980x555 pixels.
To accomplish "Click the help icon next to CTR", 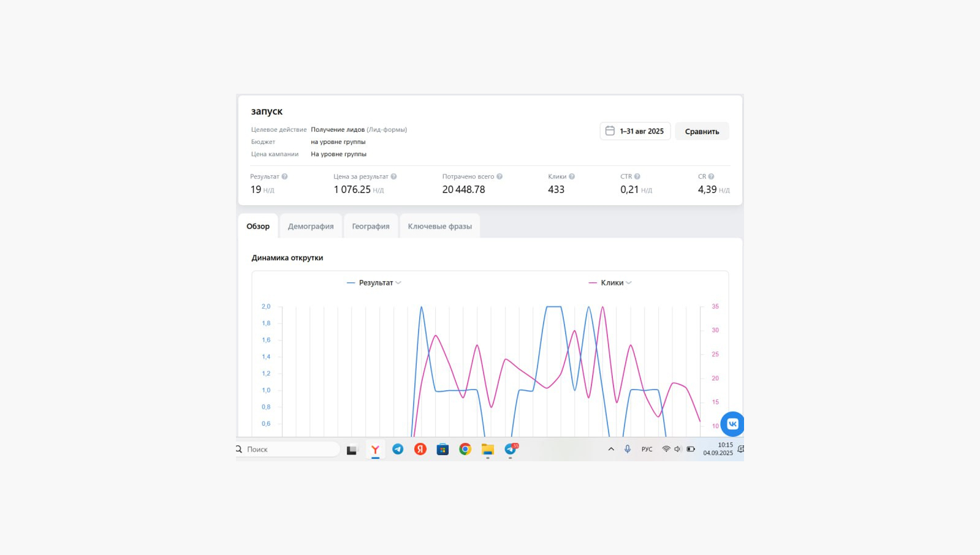I will point(637,176).
